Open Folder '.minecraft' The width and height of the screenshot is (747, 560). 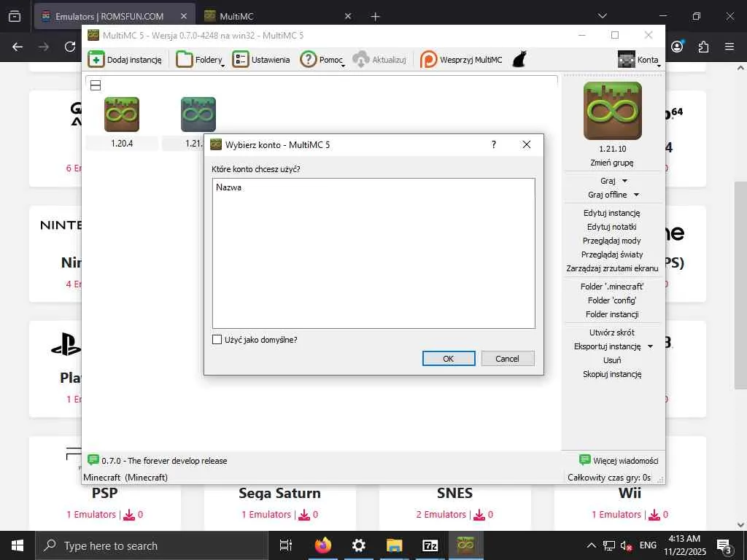(612, 286)
